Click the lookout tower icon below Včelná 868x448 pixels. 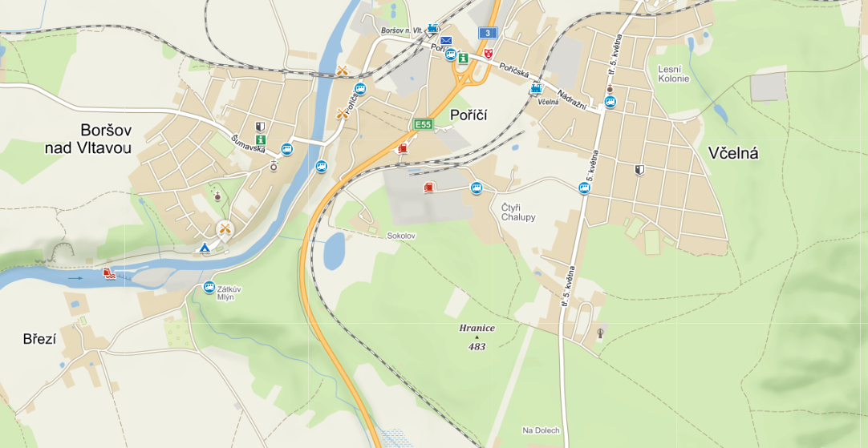601,333
